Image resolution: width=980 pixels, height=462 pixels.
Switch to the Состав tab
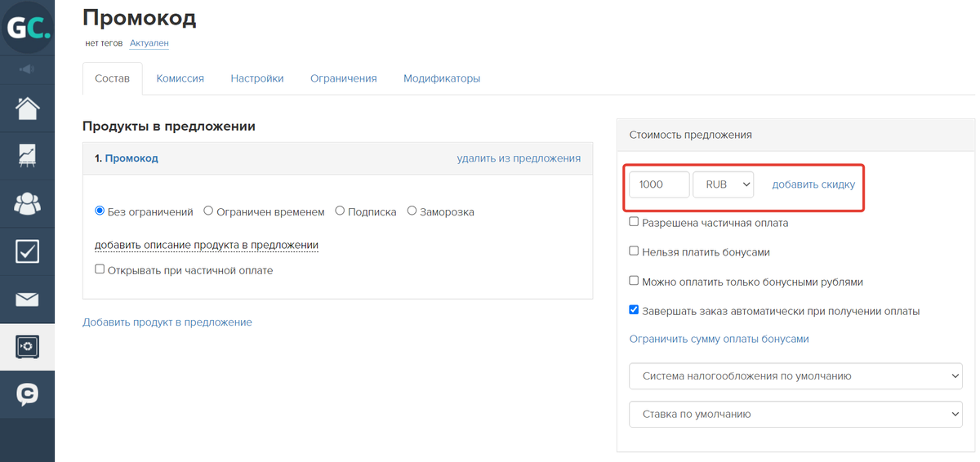tap(112, 78)
